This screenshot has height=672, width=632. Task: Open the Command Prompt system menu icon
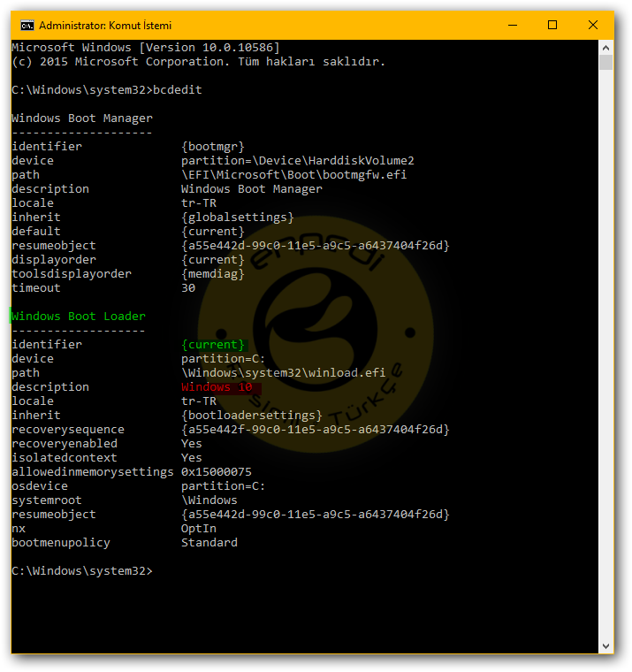coord(27,26)
